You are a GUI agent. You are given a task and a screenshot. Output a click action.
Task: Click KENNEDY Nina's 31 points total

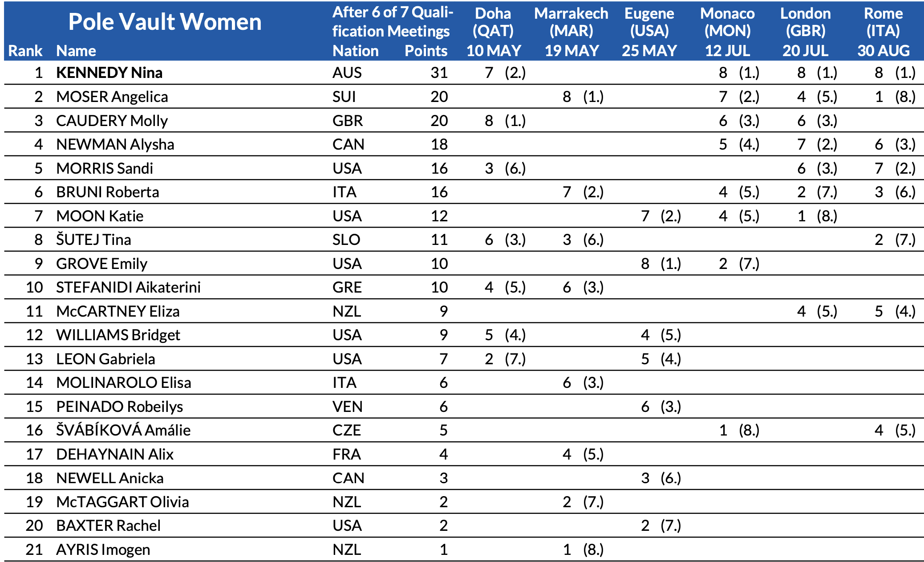[x=439, y=73]
